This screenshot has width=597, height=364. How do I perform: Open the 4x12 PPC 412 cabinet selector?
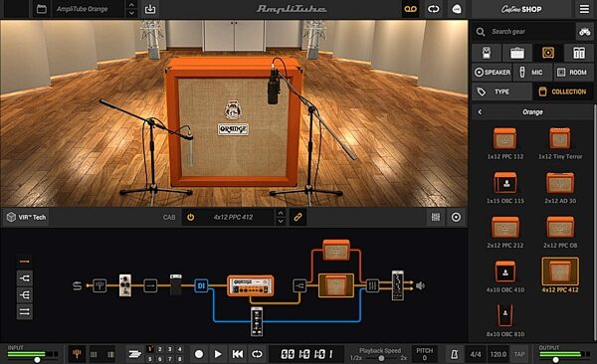pyautogui.click(x=233, y=217)
